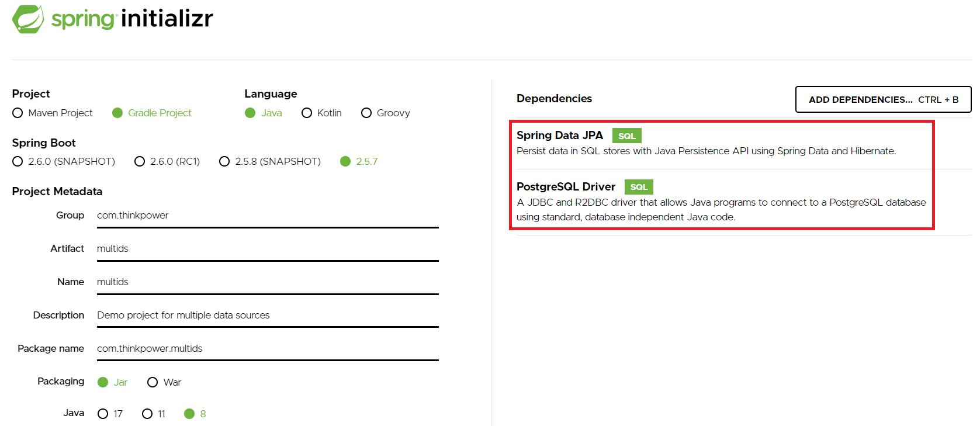The height and width of the screenshot is (426, 980).
Task: Click SQL tag next to PostgreSQL Driver
Action: click(x=639, y=187)
